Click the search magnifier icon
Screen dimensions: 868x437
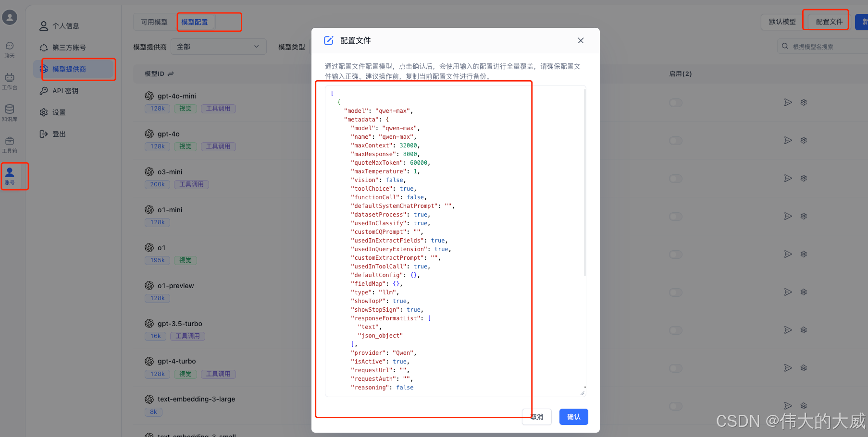tap(785, 46)
